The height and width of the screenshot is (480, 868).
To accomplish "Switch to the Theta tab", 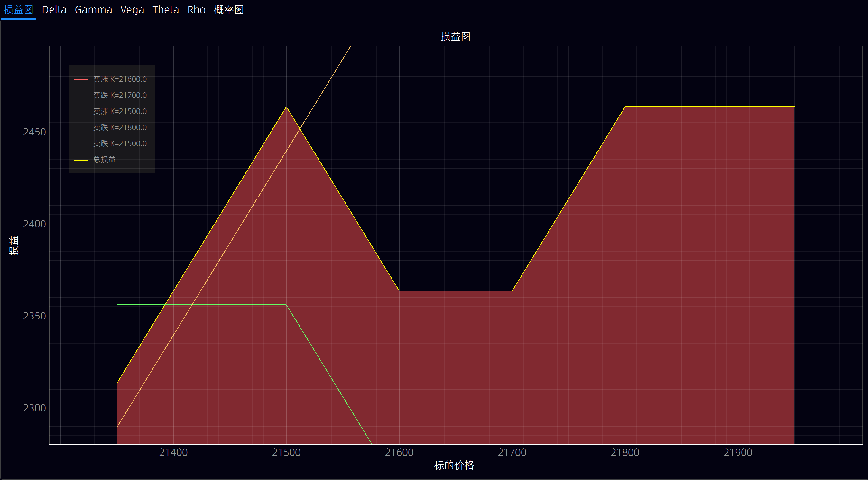I will 165,10.
